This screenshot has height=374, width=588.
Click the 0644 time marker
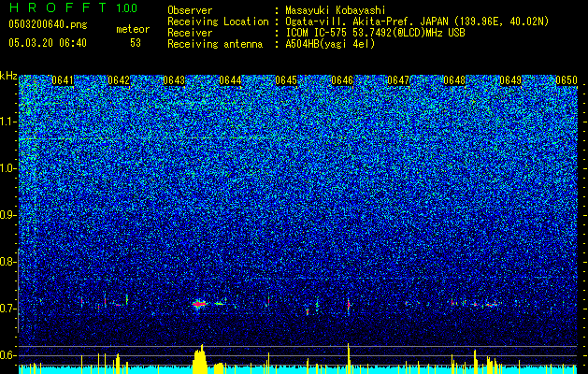coord(230,80)
